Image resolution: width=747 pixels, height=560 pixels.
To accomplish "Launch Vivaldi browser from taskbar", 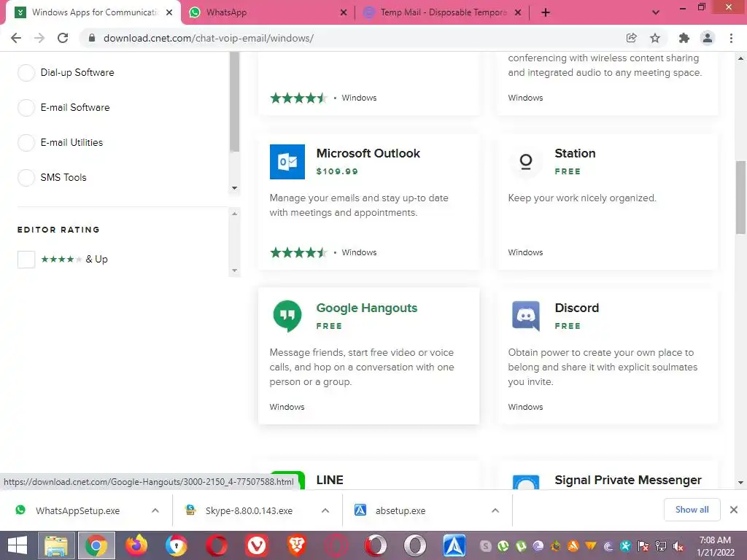I will (256, 545).
